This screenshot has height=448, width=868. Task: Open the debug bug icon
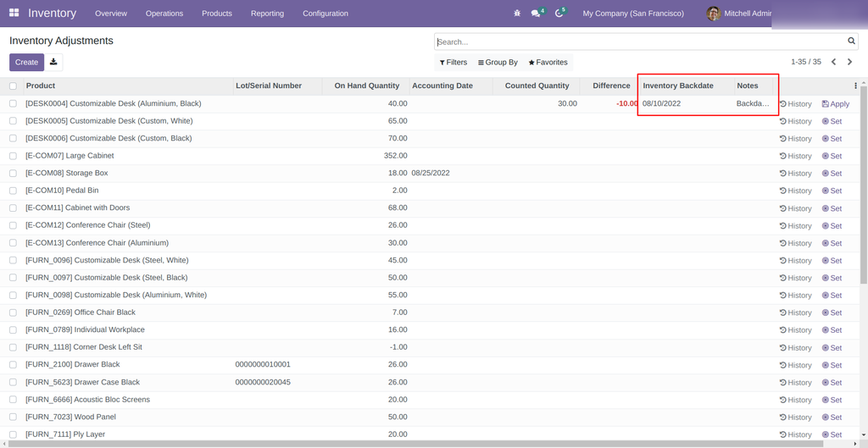[x=517, y=14]
